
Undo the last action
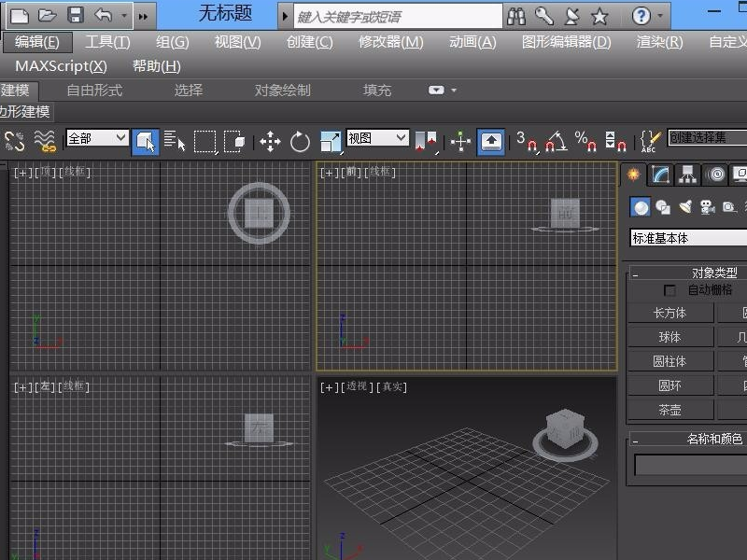coord(104,15)
